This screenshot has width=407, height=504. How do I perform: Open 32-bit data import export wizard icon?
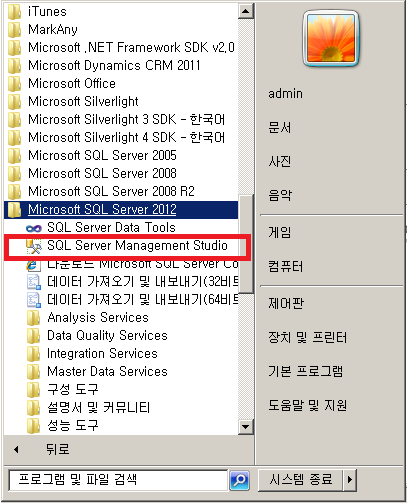(34, 282)
